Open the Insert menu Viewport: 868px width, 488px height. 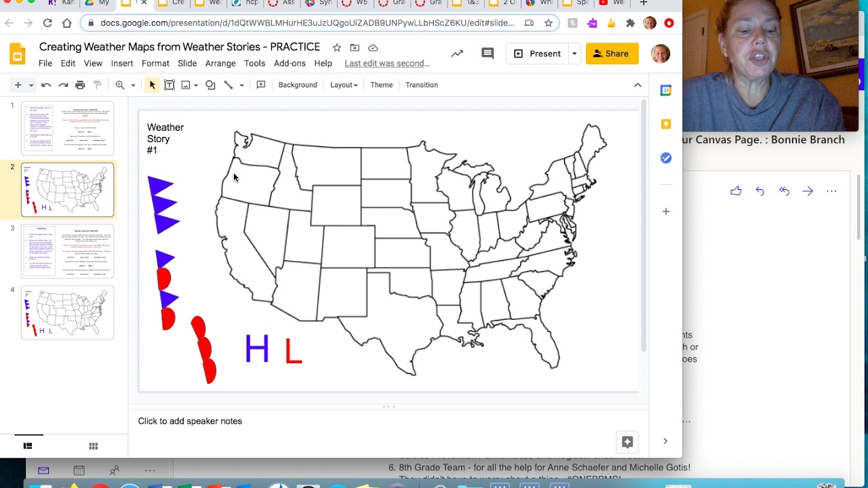(122, 63)
